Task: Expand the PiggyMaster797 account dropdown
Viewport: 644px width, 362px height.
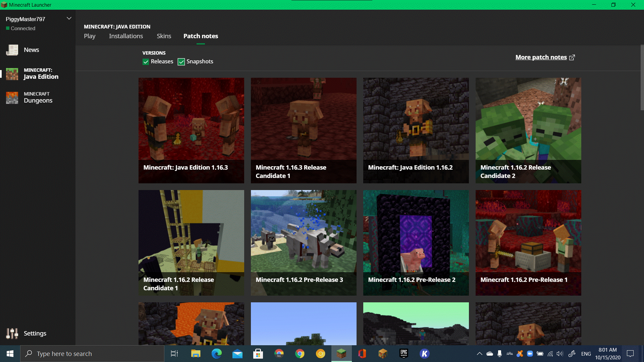Action: coord(69,18)
